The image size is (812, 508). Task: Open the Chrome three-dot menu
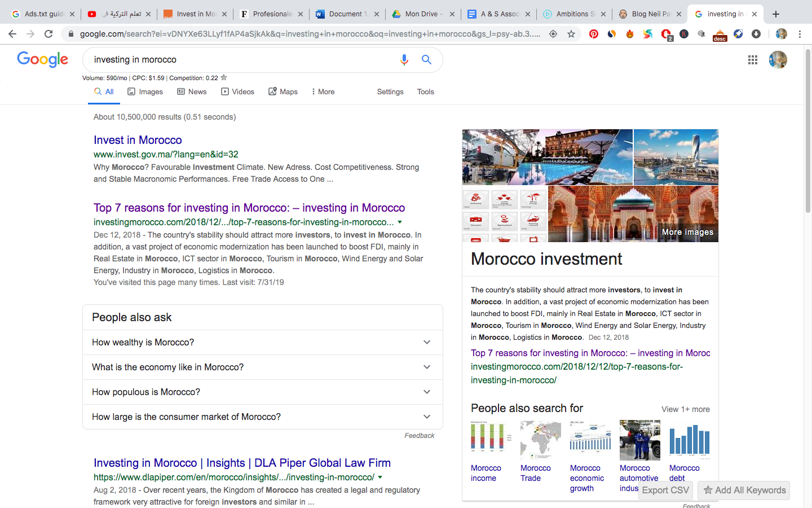800,34
